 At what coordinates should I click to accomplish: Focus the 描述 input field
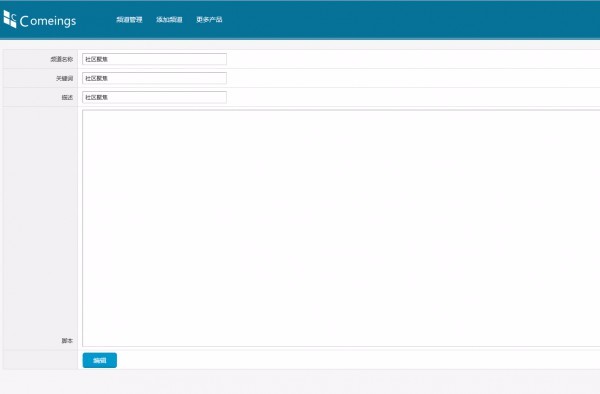pos(154,97)
